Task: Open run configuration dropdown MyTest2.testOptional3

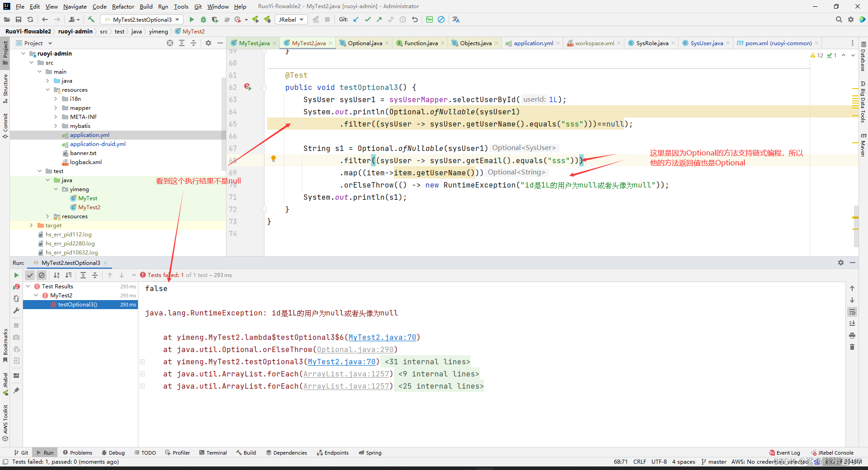Action: click(x=142, y=19)
